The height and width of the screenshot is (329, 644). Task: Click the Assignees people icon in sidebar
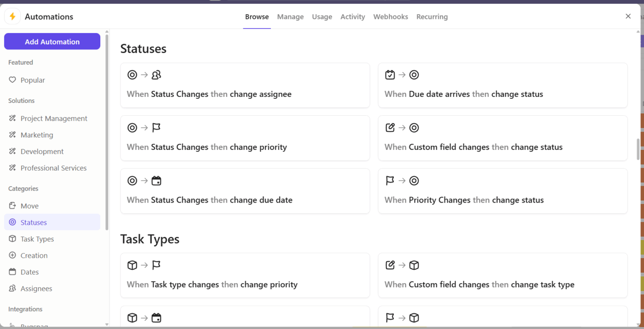[x=12, y=289]
